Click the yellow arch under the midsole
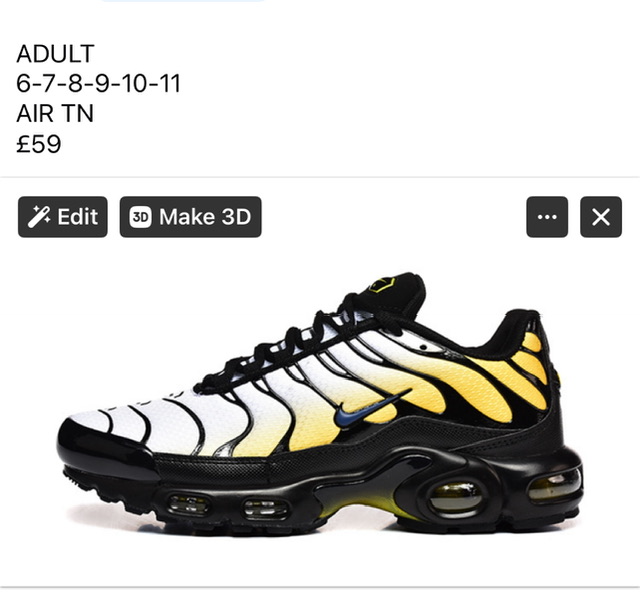Screen dimensions: 640x609 [359, 505]
